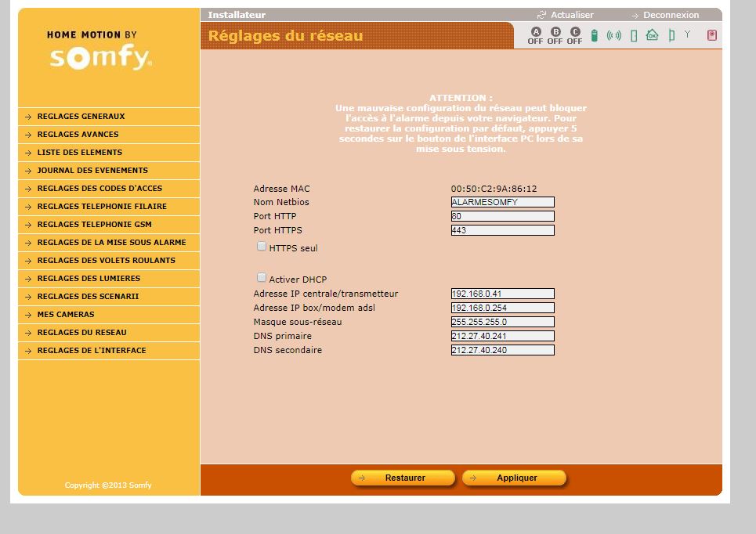
Task: Select REGLAGES TELEPHONIE GSM in sidebar
Action: point(94,225)
